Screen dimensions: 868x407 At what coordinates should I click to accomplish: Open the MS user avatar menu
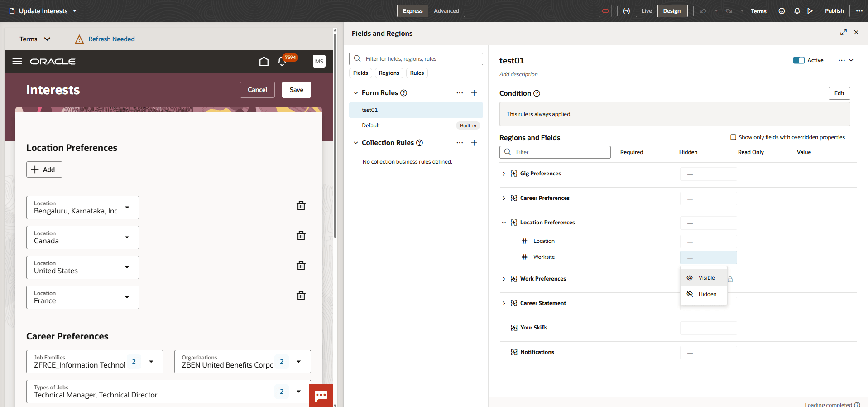(x=319, y=61)
